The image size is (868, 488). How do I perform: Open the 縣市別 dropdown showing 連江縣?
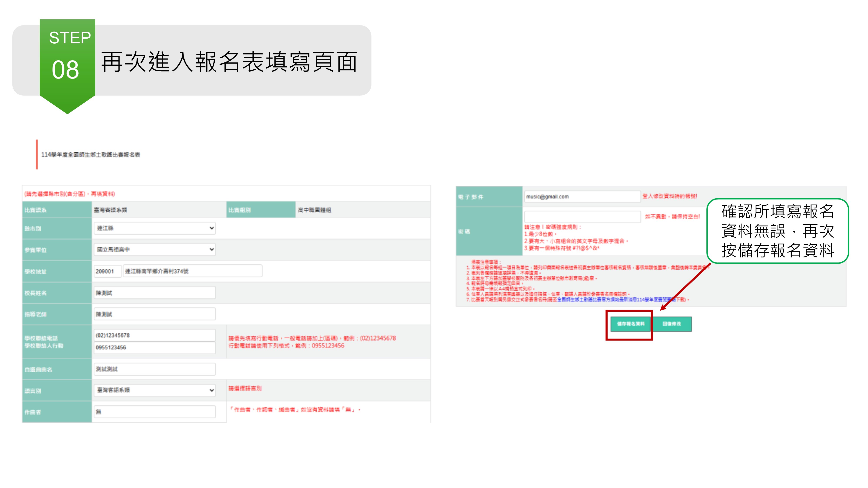click(154, 228)
